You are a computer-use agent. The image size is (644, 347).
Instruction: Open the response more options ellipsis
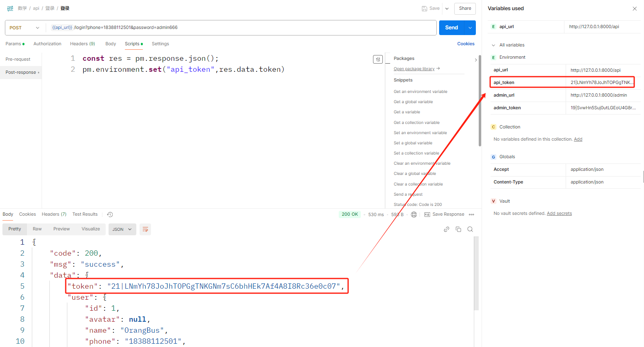pyautogui.click(x=471, y=214)
